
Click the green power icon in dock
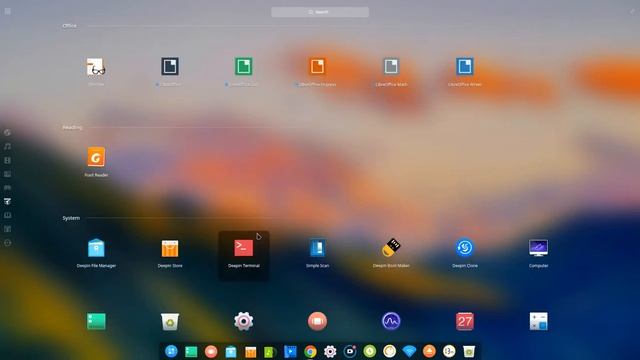click(x=370, y=351)
